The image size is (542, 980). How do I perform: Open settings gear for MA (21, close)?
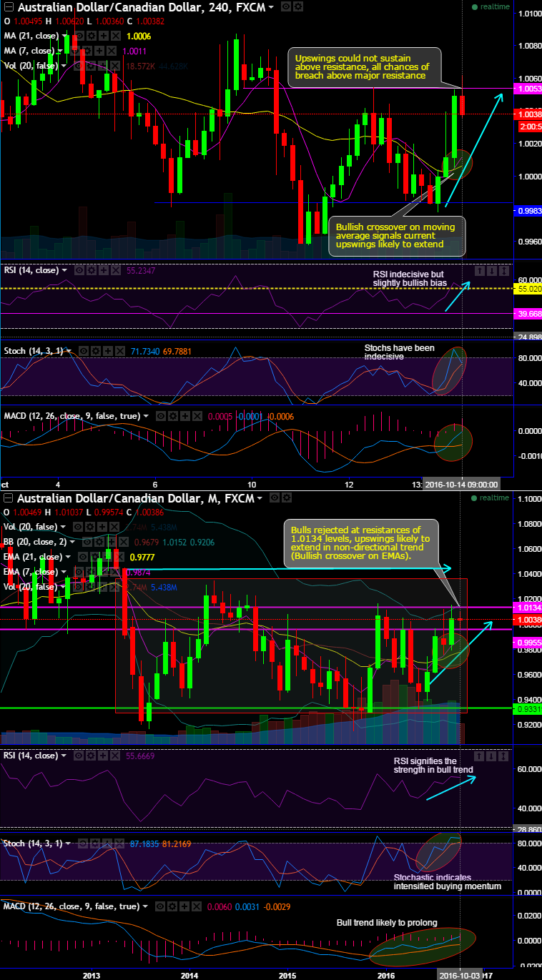[92, 36]
